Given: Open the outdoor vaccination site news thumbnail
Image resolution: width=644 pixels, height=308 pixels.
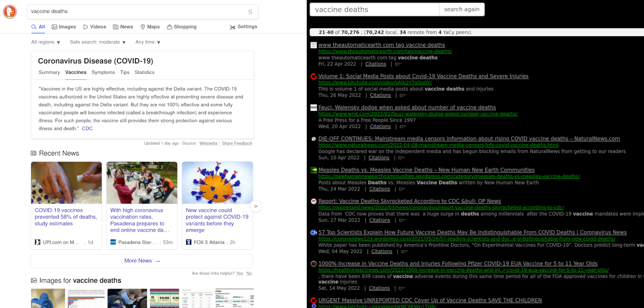Looking at the screenshot, I should point(142,182).
